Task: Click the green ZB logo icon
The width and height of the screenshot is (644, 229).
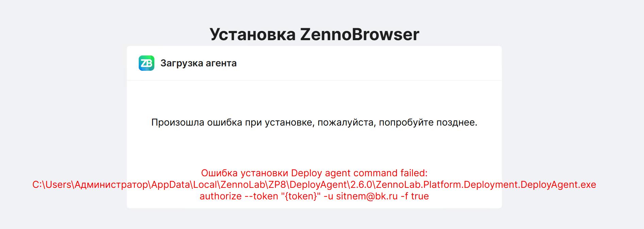Action: [x=146, y=63]
